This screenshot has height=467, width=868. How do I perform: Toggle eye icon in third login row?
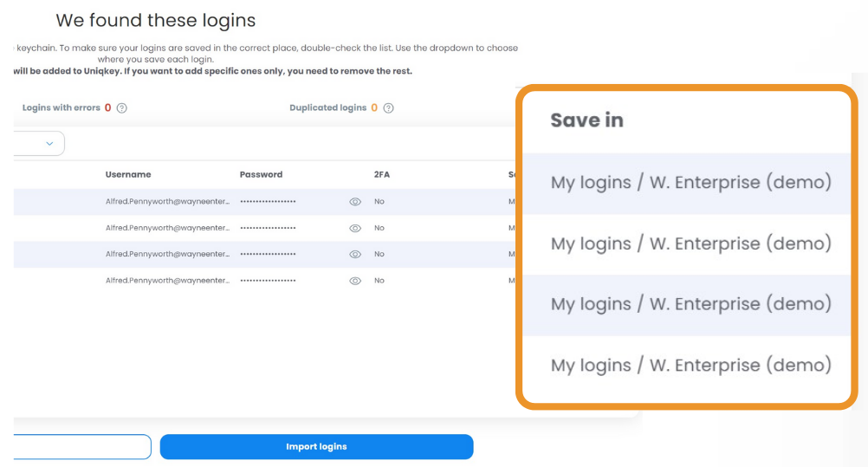coord(355,254)
